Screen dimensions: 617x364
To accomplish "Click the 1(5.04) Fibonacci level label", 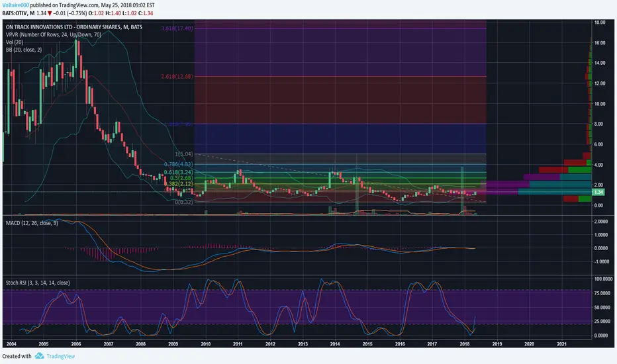I will [x=184, y=154].
